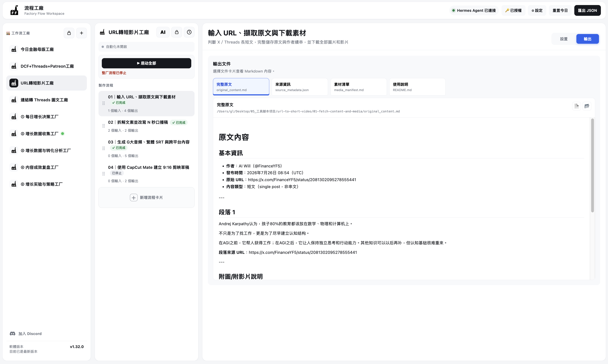608x364 pixels.
Task: Click the 已完成 badge on step 02
Action: 179,123
